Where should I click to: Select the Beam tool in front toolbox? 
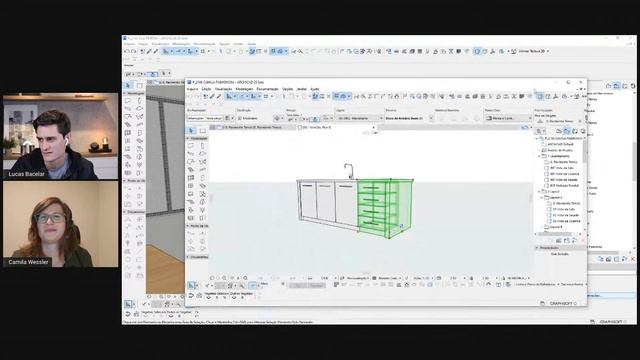coord(191,153)
